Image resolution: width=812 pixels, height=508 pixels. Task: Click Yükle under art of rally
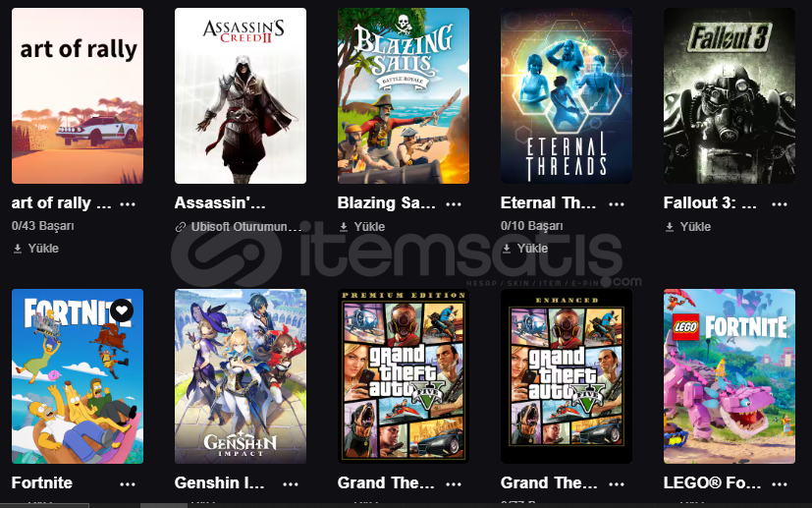(x=35, y=249)
